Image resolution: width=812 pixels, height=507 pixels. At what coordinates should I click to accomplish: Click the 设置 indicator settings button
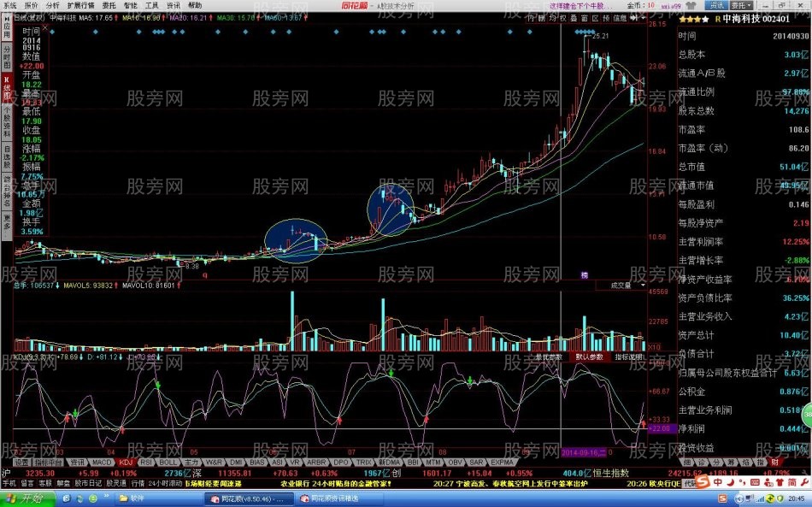pyautogui.click(x=21, y=462)
